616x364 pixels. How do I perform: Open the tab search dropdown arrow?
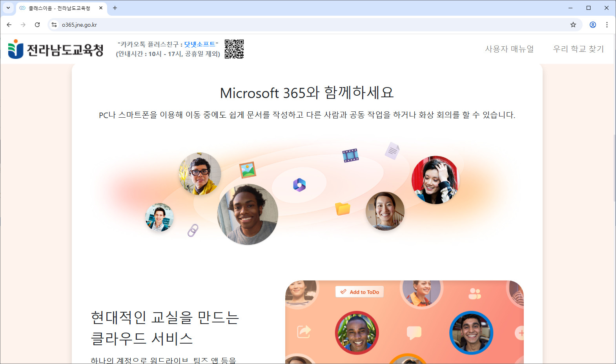[x=8, y=8]
